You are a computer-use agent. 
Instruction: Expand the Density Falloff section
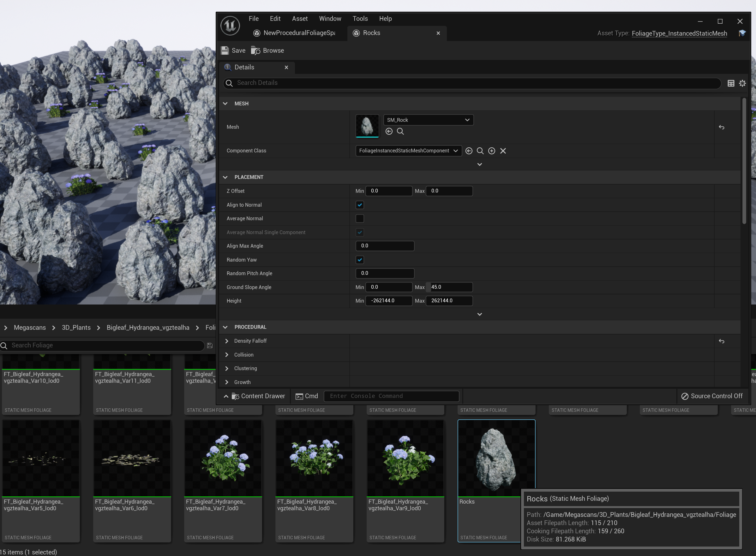[227, 341]
